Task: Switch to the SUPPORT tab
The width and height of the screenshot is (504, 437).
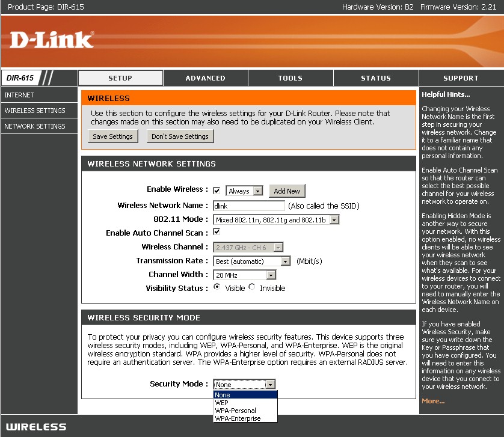Action: tap(461, 78)
